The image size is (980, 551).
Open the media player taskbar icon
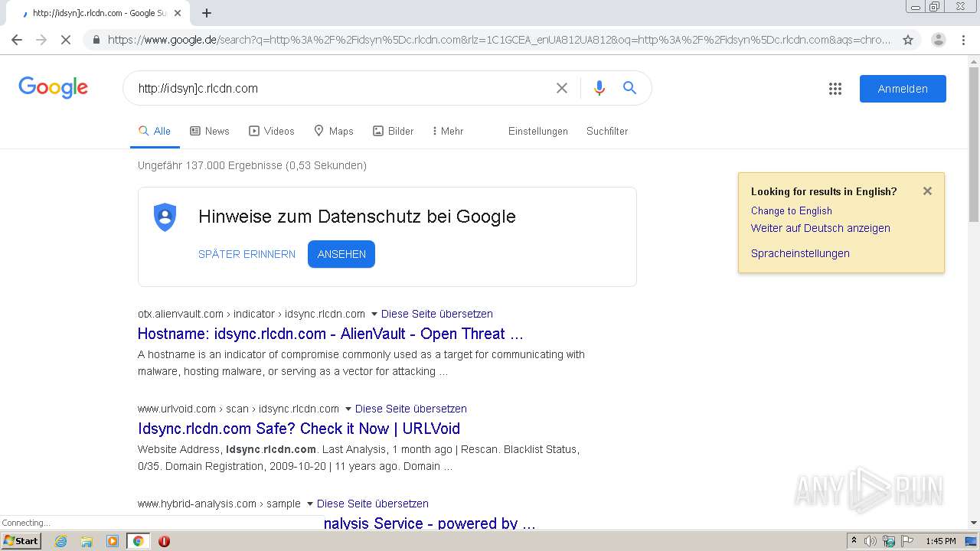point(112,541)
